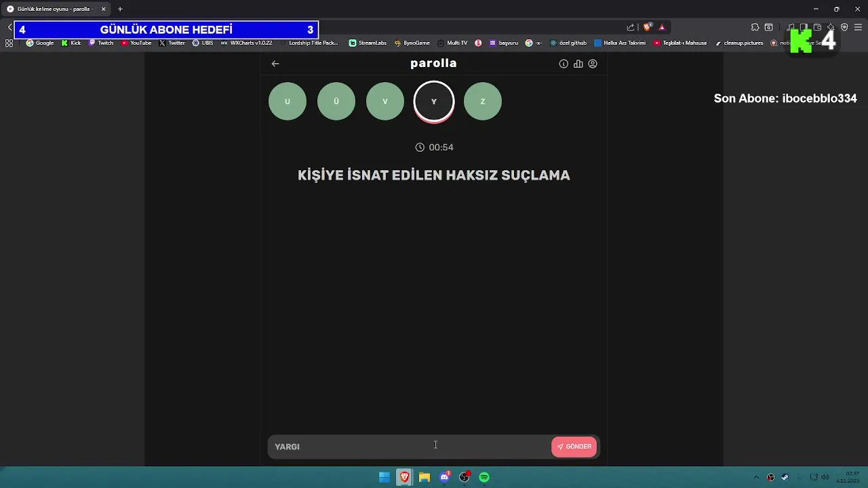Close the parolla browser tab
This screenshot has width=868, height=488.
click(103, 9)
